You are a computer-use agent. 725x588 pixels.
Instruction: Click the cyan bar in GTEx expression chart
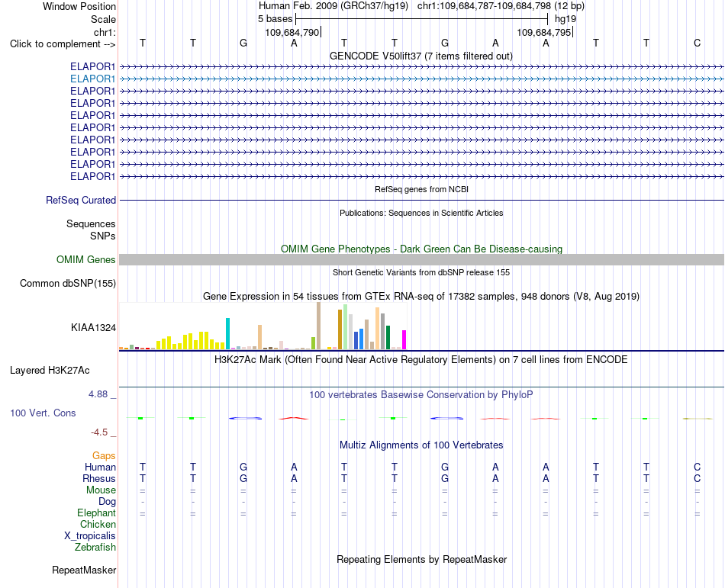[227, 333]
